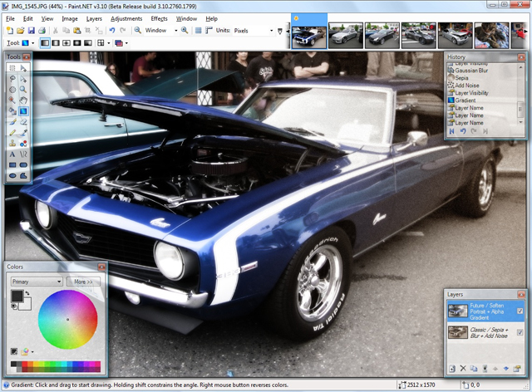
Task: Select the Ellipse shape tool
Action: tap(12, 176)
